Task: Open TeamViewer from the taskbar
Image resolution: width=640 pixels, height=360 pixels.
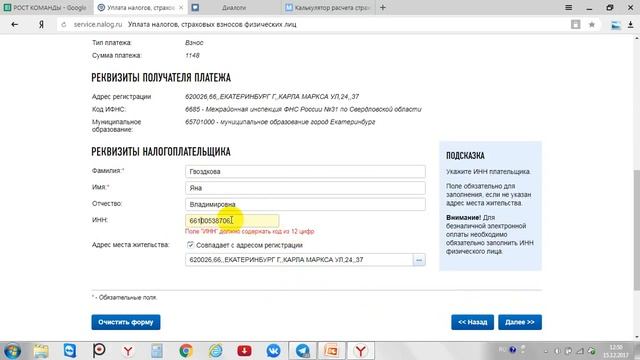Action: 70,351
